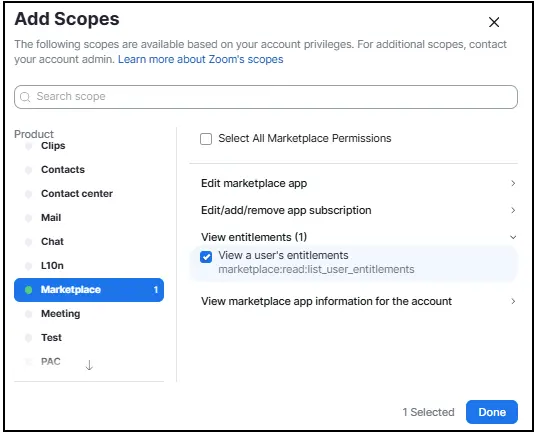
Task: Click marketplace:read:list_user_entitlements scope id
Action: coord(316,269)
